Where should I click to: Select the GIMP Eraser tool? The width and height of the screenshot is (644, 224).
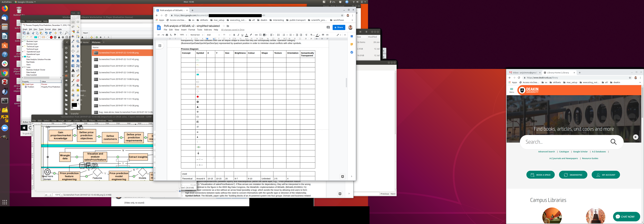pyautogui.click(x=78, y=80)
